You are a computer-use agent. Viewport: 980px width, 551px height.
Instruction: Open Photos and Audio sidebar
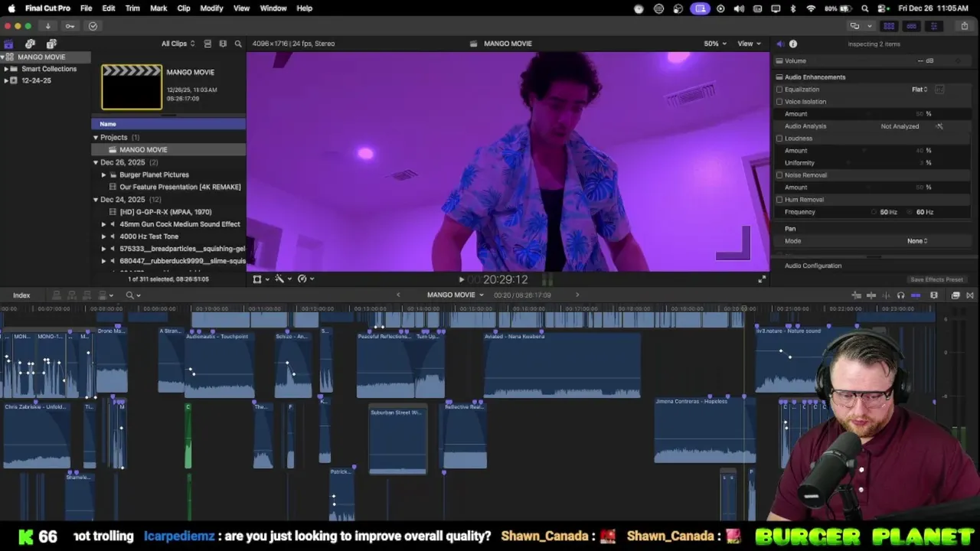tap(30, 44)
